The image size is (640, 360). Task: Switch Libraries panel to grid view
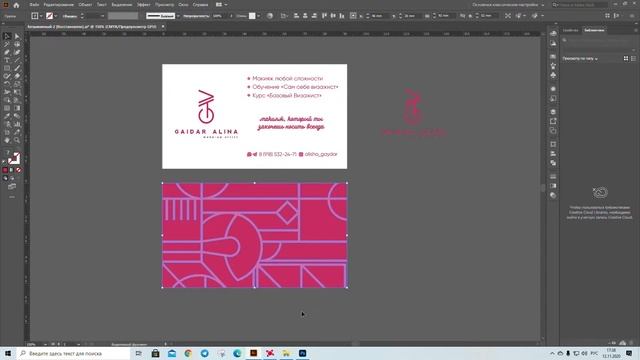626,59
